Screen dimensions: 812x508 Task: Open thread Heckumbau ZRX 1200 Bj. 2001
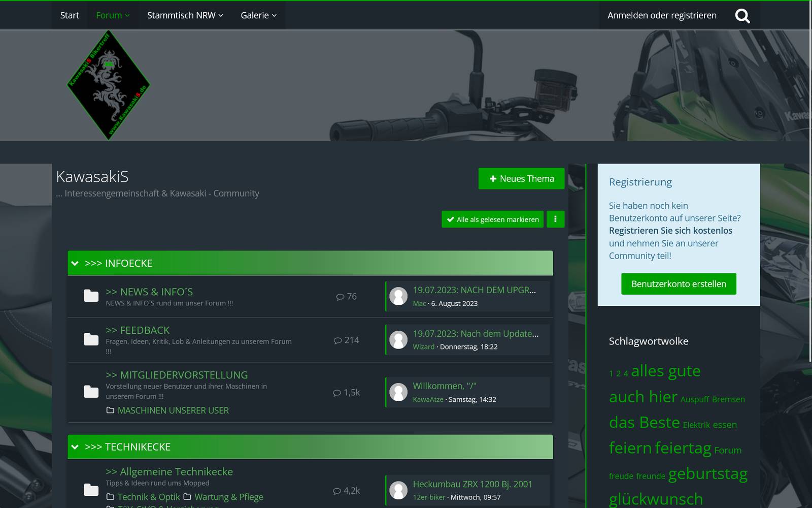coord(472,484)
